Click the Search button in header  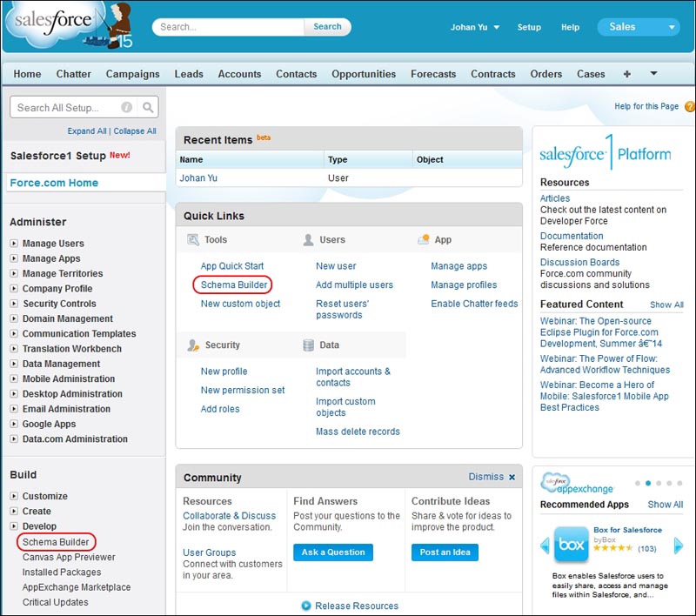[328, 27]
